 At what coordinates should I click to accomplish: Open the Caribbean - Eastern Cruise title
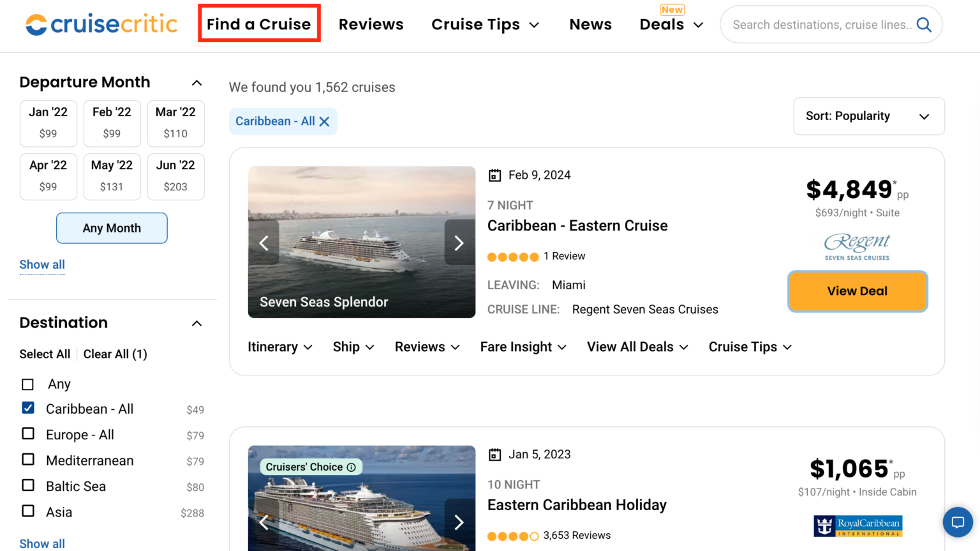pos(577,226)
